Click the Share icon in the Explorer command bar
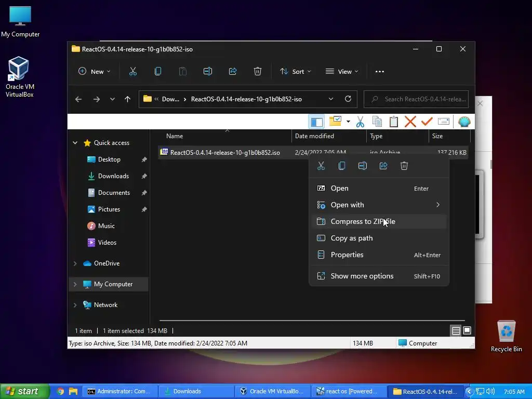532x399 pixels. tap(233, 71)
